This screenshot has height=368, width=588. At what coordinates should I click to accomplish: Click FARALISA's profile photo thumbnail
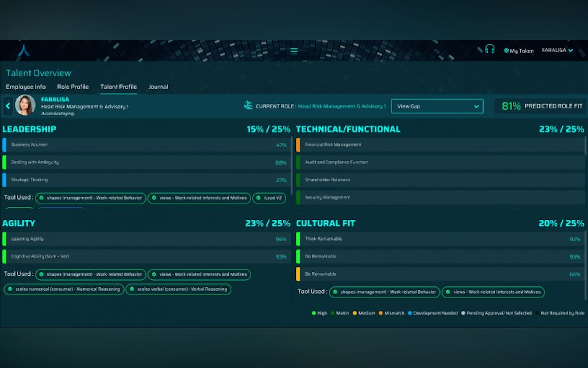tap(25, 105)
